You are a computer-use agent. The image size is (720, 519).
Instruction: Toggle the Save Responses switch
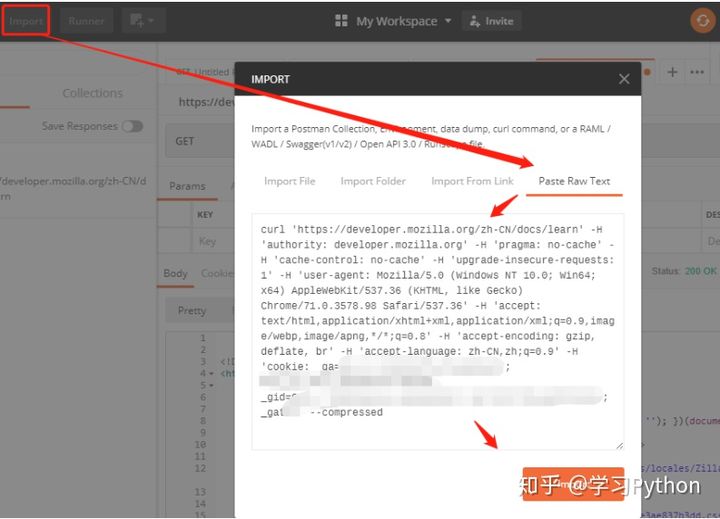click(x=133, y=126)
